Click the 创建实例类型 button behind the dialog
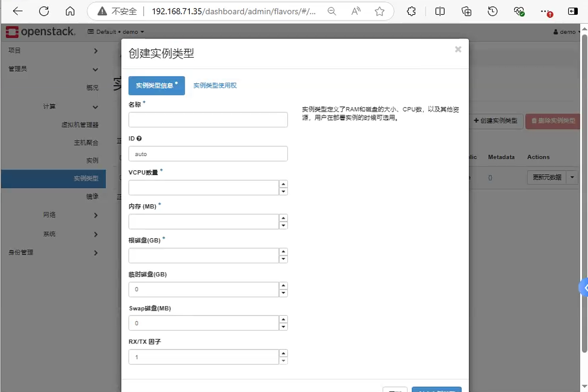Screen dimensions: 588x392 coord(496,121)
